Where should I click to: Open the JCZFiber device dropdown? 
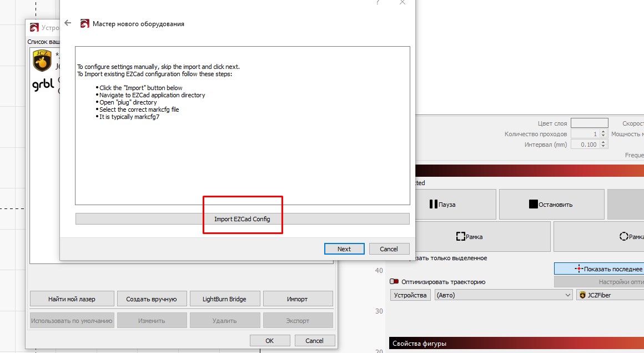tap(610, 295)
